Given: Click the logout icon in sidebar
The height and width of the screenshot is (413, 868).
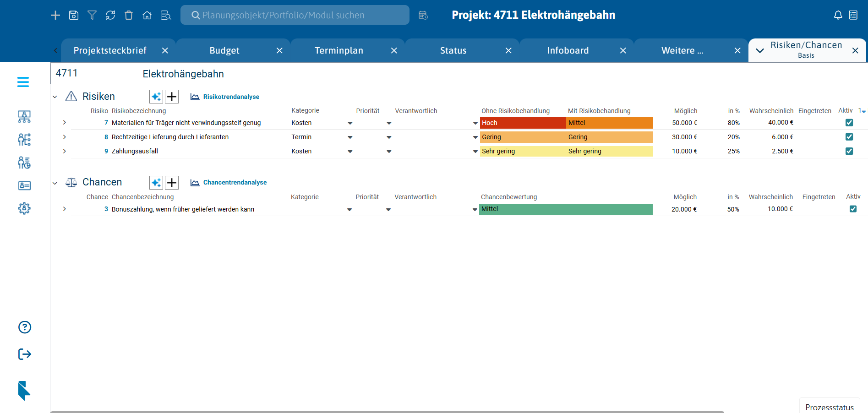Looking at the screenshot, I should pos(25,354).
